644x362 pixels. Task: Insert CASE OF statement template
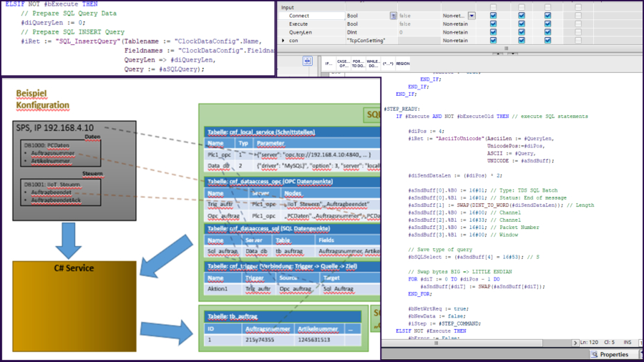[343, 63]
